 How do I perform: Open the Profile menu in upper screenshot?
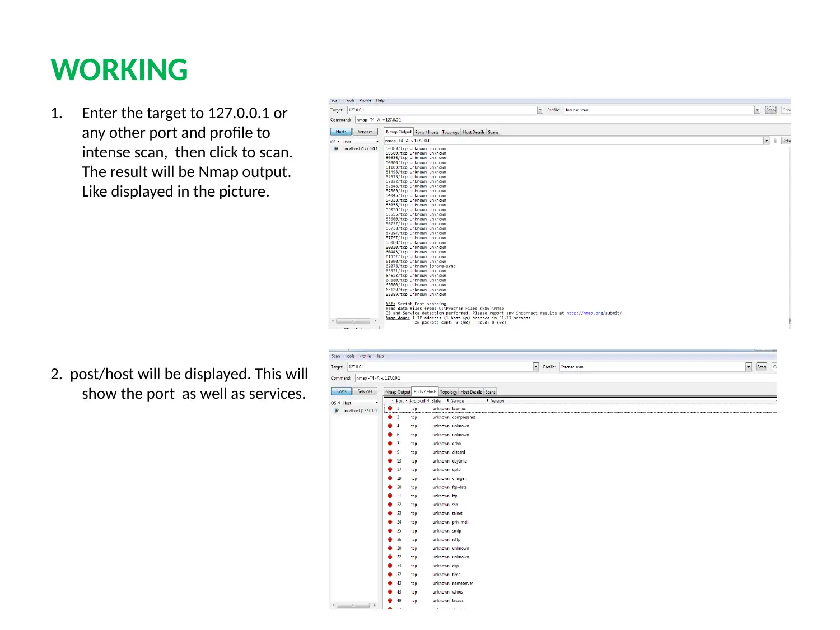pos(365,101)
